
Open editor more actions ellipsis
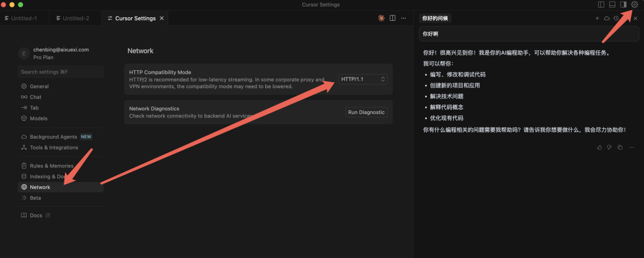point(404,18)
